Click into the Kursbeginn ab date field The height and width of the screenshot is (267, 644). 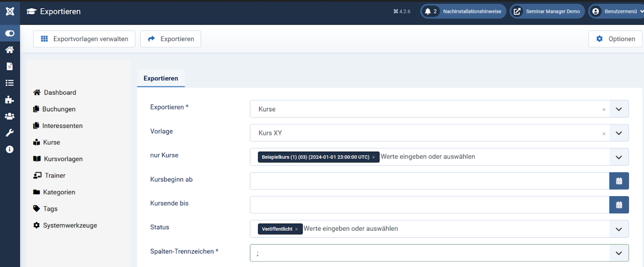coord(429,181)
